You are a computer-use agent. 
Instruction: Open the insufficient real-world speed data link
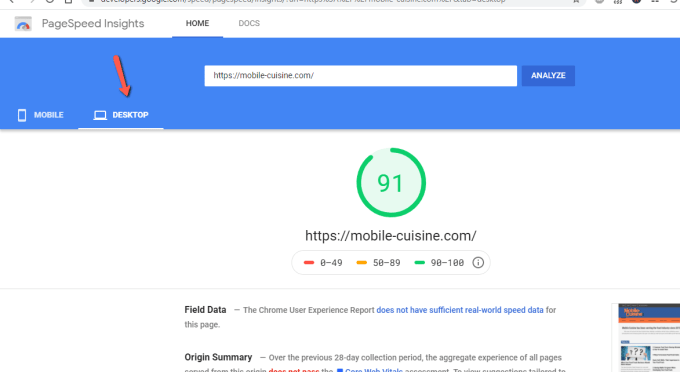pyautogui.click(x=460, y=310)
